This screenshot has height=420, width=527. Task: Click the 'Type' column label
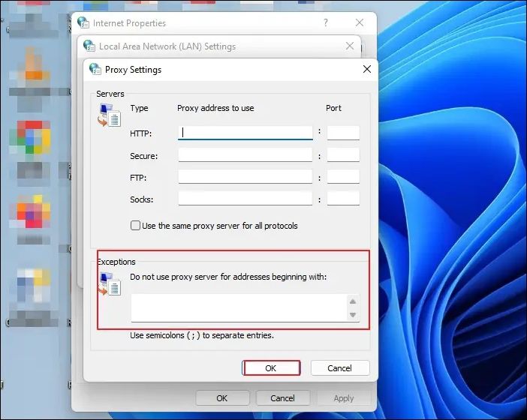pos(139,109)
